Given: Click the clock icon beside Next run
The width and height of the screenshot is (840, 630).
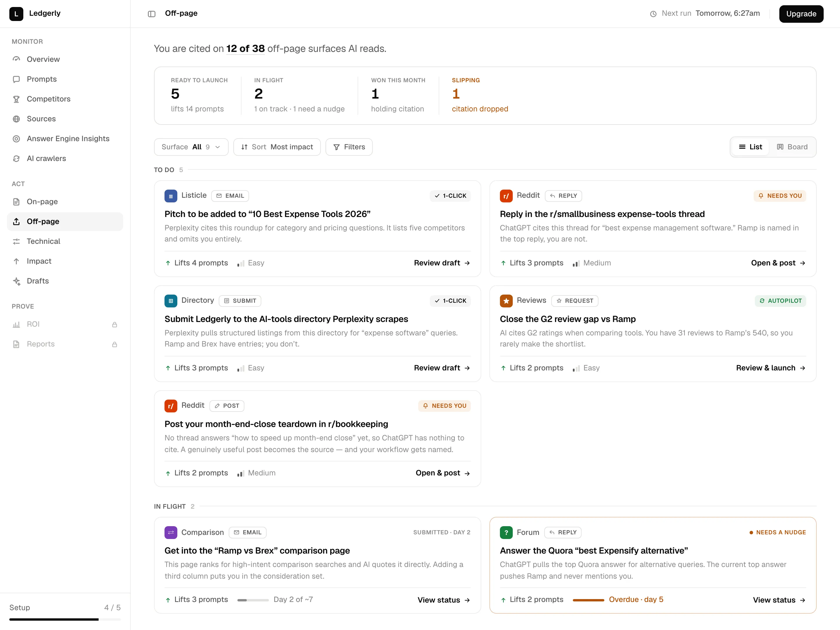Looking at the screenshot, I should tap(653, 14).
